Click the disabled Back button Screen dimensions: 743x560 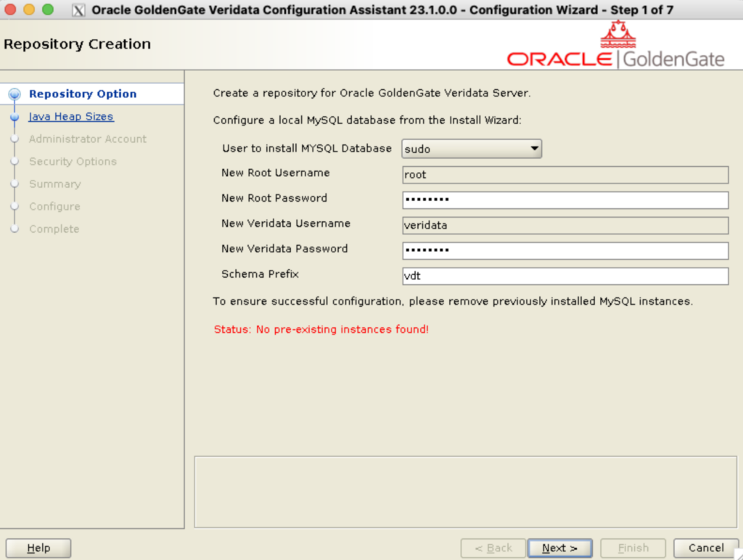pos(493,548)
